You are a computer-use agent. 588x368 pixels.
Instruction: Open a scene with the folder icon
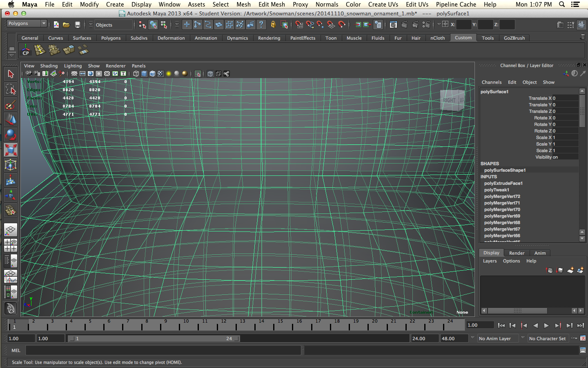(66, 25)
